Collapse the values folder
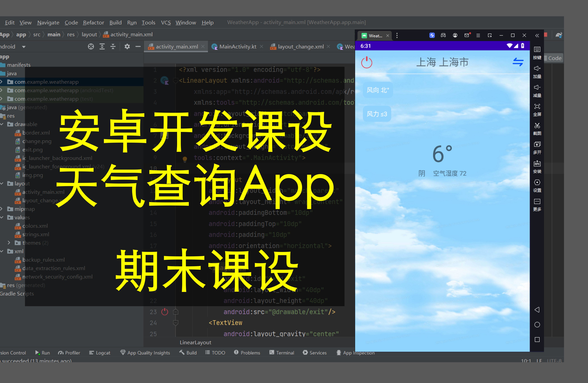588x383 pixels. point(2,217)
